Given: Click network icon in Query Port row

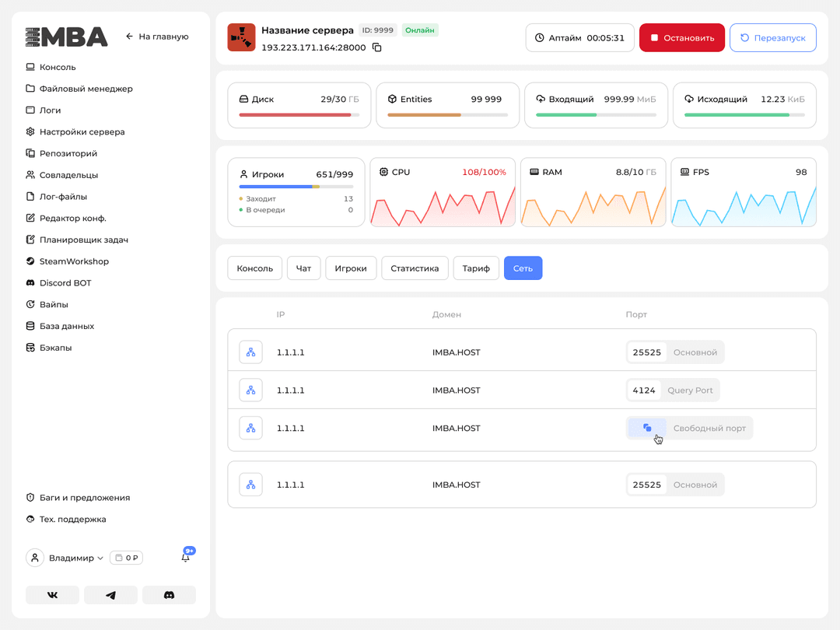Looking at the screenshot, I should (250, 390).
